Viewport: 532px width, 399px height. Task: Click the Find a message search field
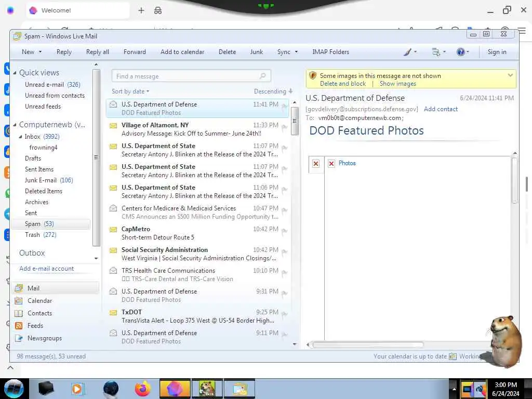click(x=191, y=76)
